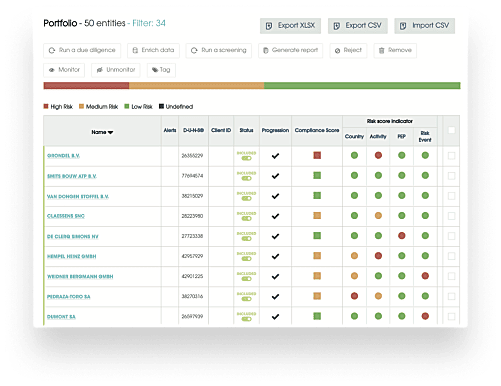
Task: Click the Import CSV button
Action: click(424, 26)
